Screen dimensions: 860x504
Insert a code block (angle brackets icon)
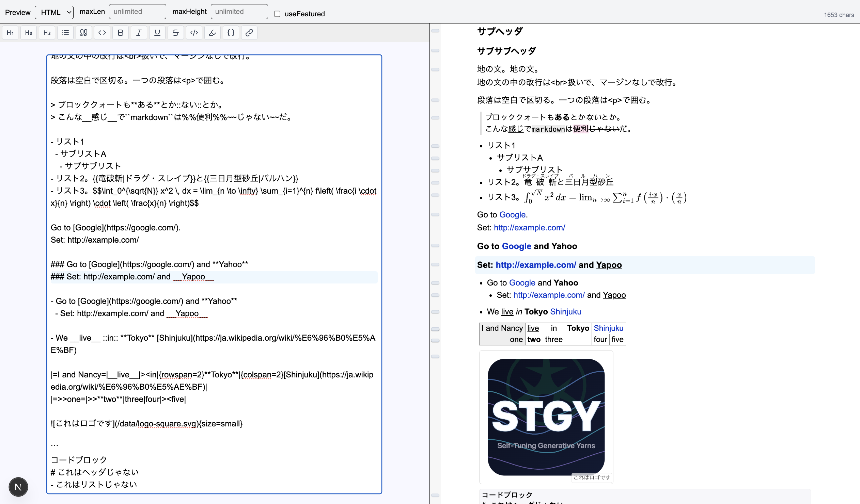pyautogui.click(x=102, y=33)
